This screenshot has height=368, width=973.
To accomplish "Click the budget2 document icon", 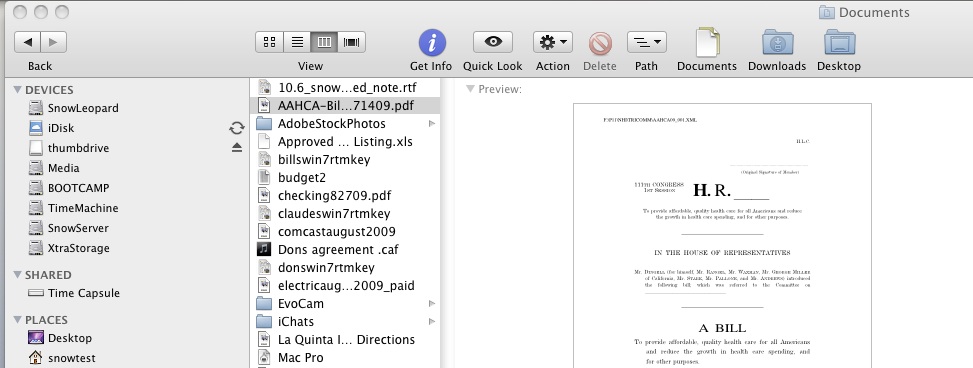I will tap(264, 177).
